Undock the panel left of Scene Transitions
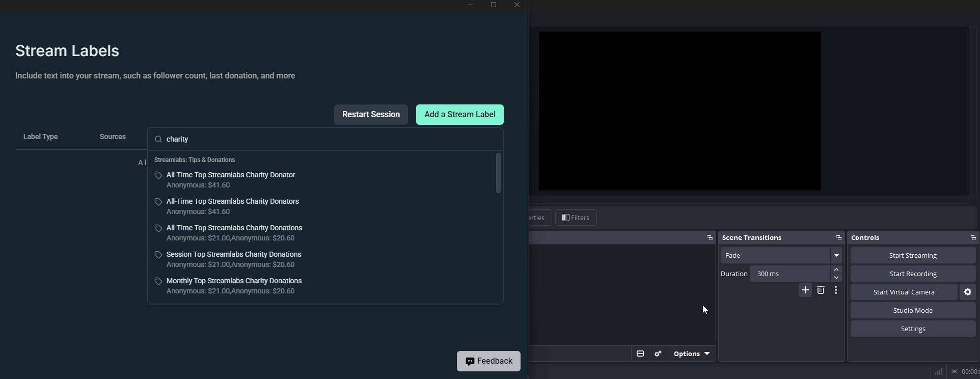This screenshot has width=980, height=379. 710,237
